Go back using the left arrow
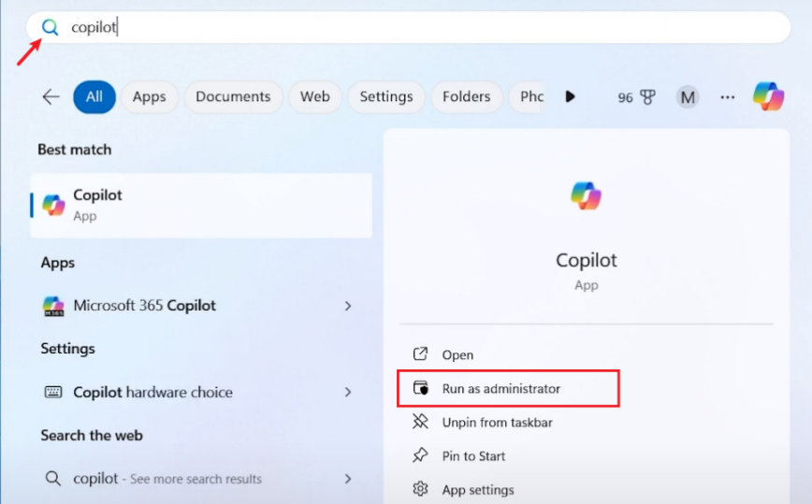Image resolution: width=812 pixels, height=504 pixels. tap(51, 96)
